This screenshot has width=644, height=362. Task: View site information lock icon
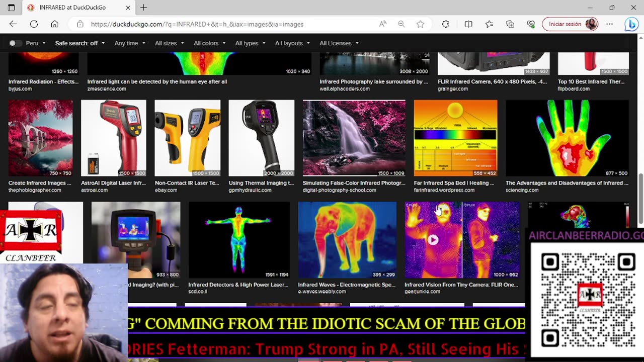click(x=80, y=24)
